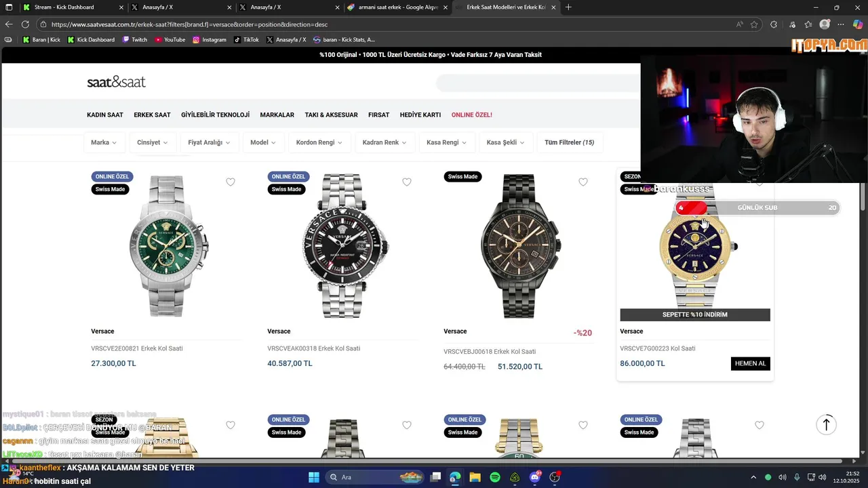Open the ONLINE ÖZEL! menu item
Image resolution: width=868 pixels, height=488 pixels.
point(472,115)
